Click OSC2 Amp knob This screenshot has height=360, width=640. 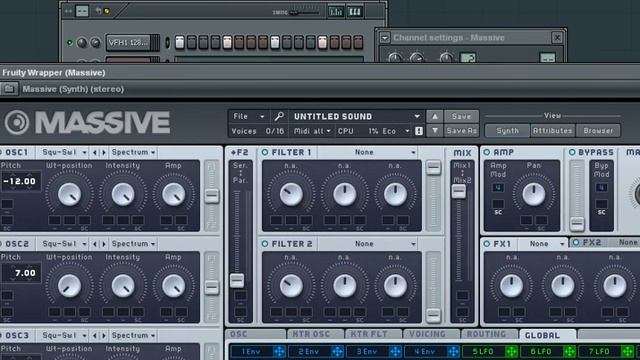(x=173, y=286)
